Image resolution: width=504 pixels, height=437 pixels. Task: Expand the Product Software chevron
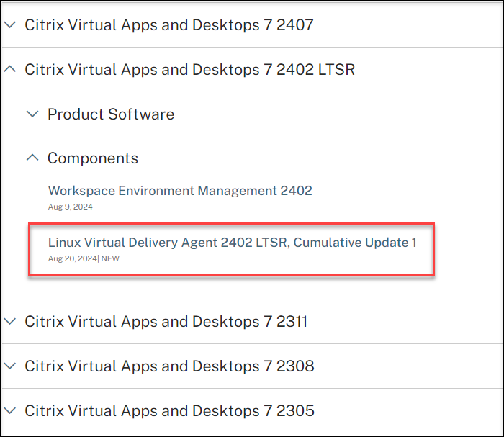coord(32,114)
